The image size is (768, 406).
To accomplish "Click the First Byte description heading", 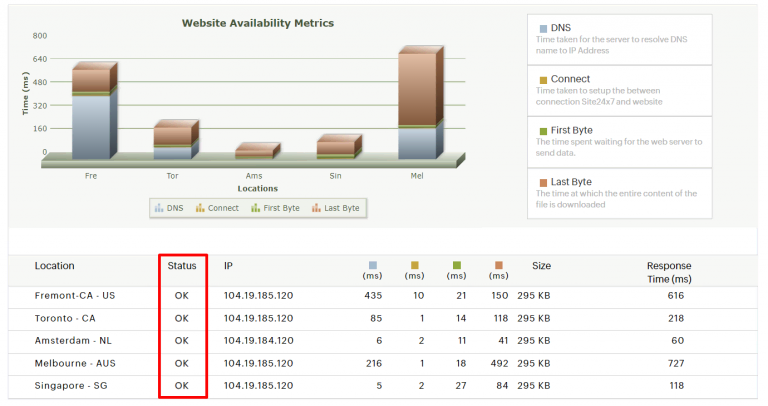I will coord(572,130).
